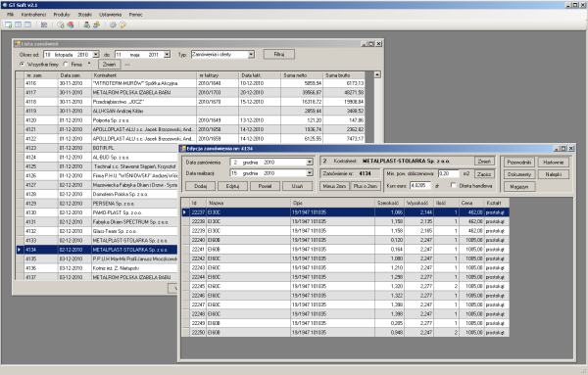Click the Edycja zamówienia window title icon
This screenshot has height=375, width=588.
(x=183, y=149)
